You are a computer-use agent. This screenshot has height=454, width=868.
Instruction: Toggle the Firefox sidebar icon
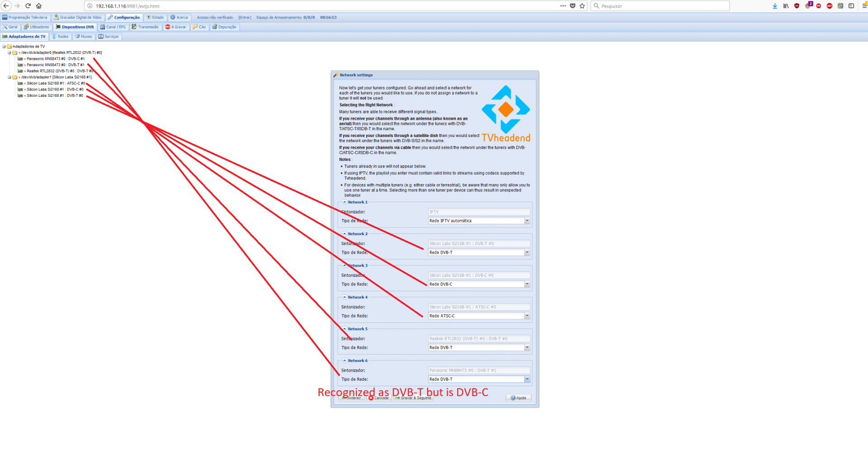tap(851, 6)
